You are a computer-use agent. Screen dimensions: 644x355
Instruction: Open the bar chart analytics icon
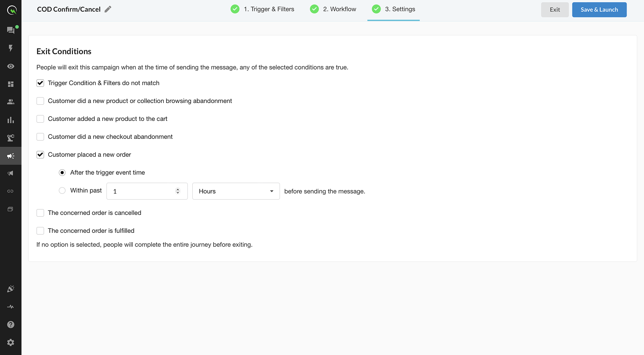11,120
